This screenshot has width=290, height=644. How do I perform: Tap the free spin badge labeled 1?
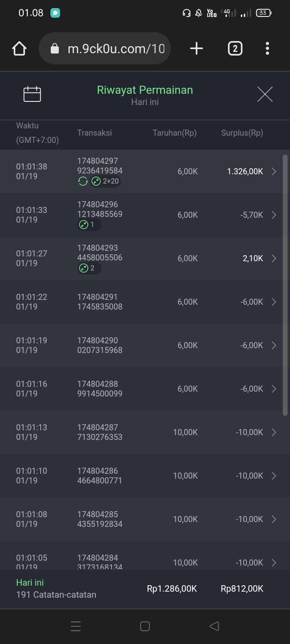tap(89, 225)
